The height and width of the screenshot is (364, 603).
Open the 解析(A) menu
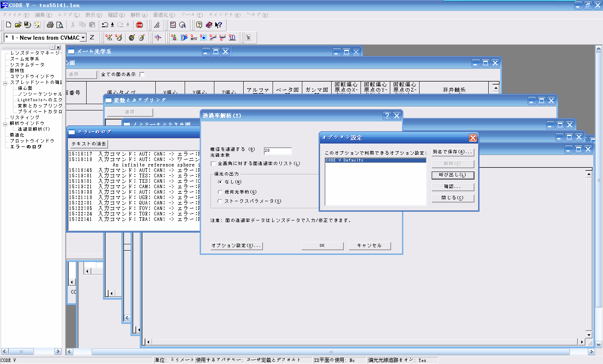pos(139,15)
